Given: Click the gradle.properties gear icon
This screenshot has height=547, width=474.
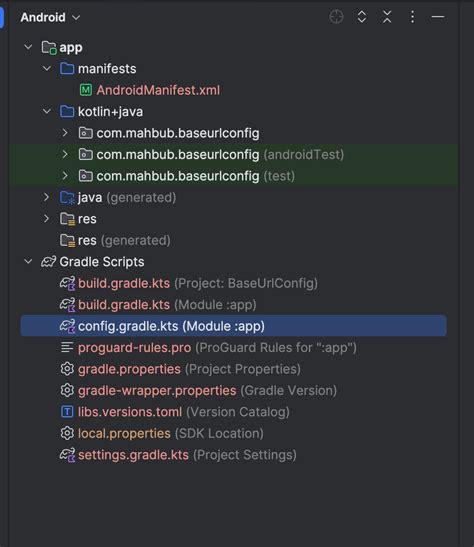Looking at the screenshot, I should [67, 369].
